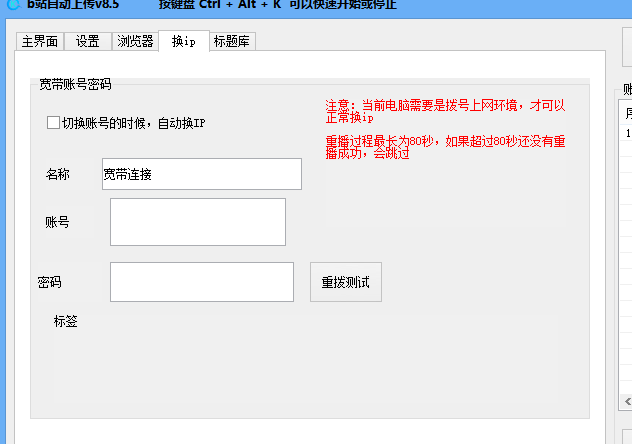Click the 密码 label

(x=49, y=282)
